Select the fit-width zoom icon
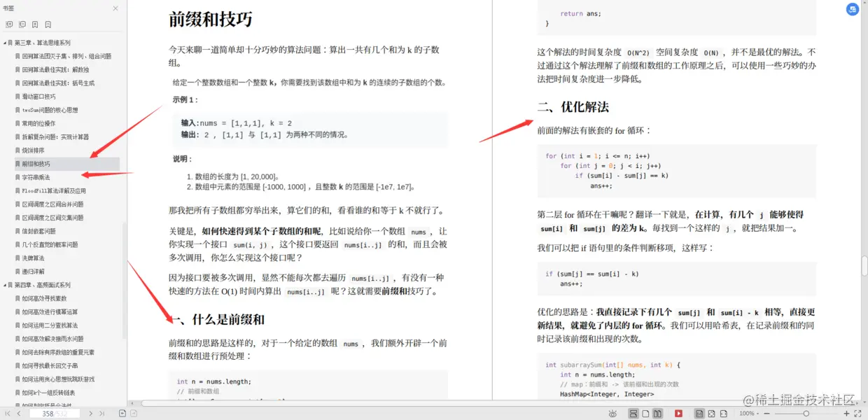This screenshot has height=420, width=868. (723, 414)
